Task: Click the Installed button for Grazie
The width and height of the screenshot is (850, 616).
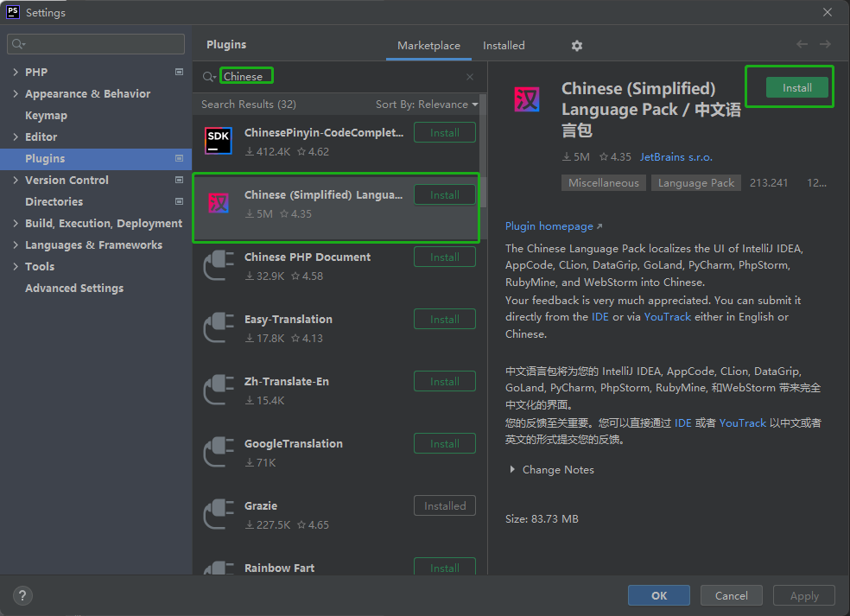Action: pos(445,506)
